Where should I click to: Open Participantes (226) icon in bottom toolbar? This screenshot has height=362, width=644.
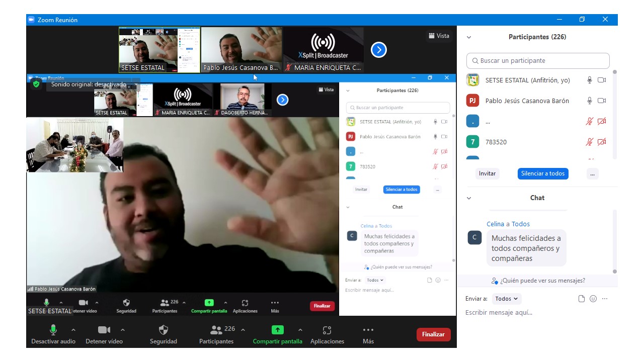217,330
